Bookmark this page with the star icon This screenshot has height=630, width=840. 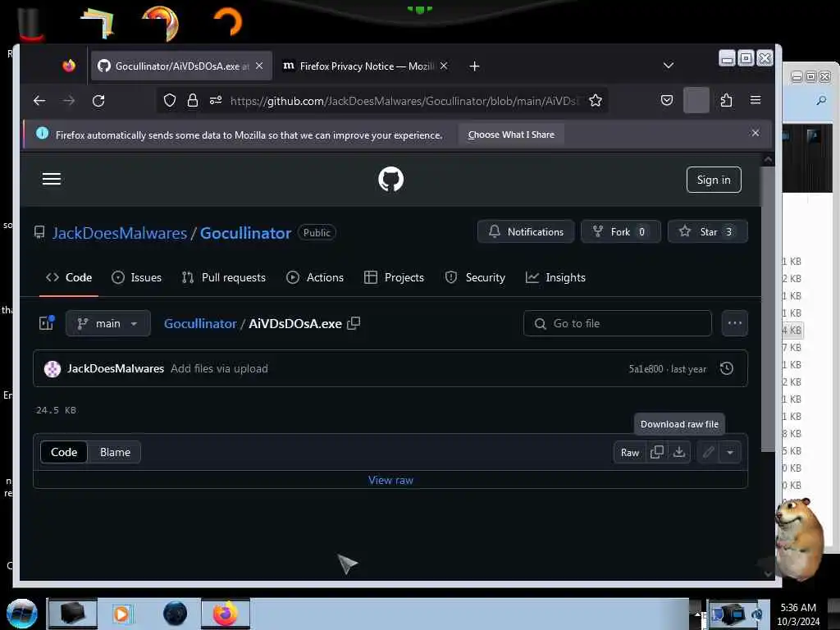(x=596, y=101)
